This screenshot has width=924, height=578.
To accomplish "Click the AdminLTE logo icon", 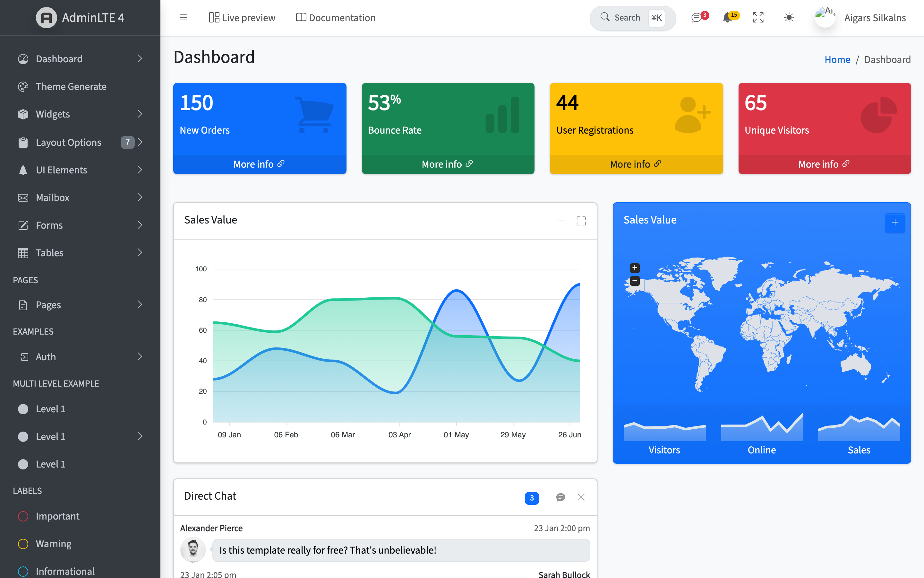I will [46, 18].
